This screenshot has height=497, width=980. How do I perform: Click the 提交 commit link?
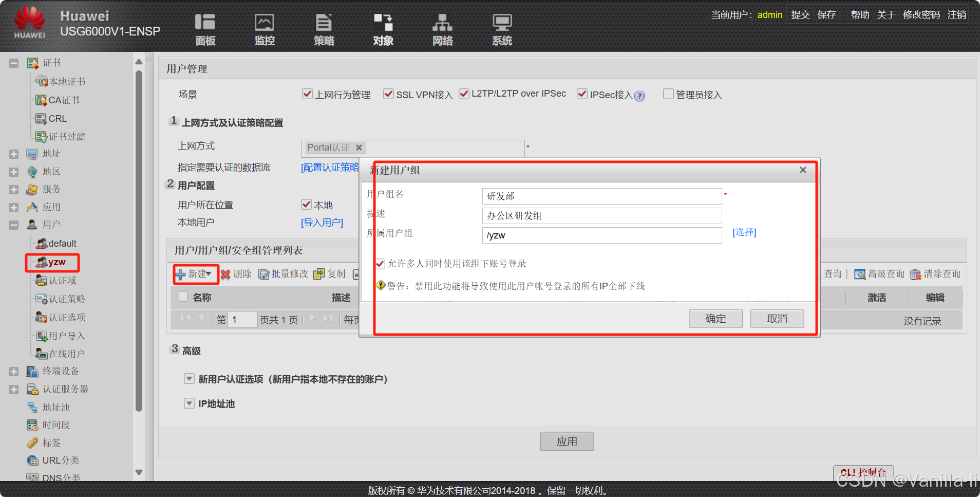tap(800, 15)
